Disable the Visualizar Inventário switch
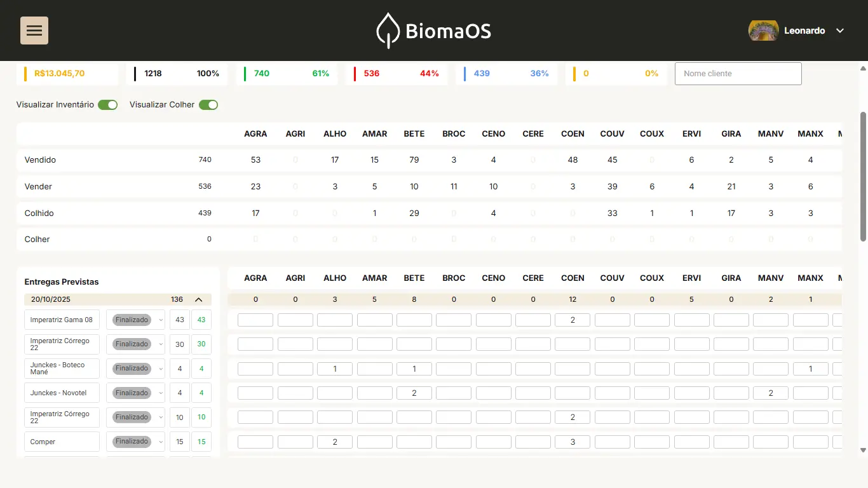Viewport: 868px width, 488px height. [108, 105]
